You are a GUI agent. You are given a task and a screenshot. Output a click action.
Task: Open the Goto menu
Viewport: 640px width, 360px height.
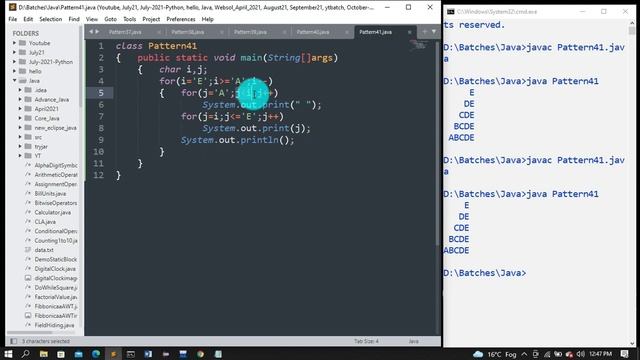pos(110,19)
